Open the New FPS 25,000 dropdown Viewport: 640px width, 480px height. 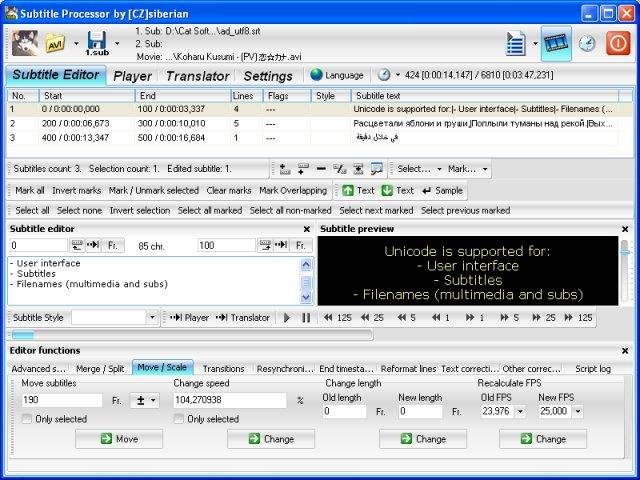point(578,411)
